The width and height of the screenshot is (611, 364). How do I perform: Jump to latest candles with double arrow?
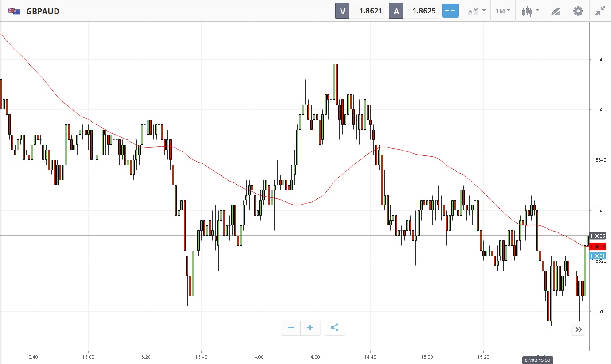pos(578,329)
